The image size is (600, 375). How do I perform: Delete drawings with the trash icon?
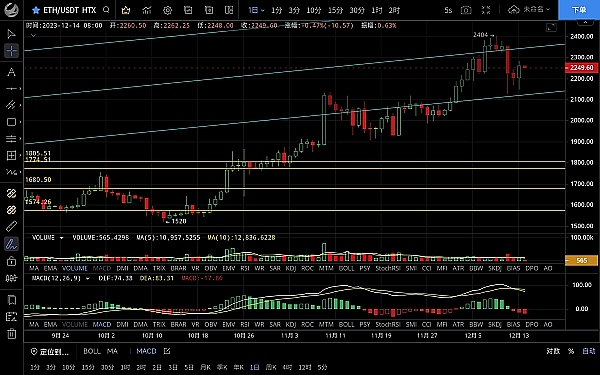pos(11,334)
